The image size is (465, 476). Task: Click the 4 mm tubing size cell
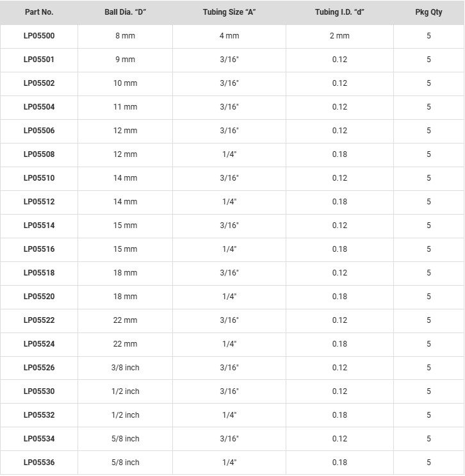tap(229, 36)
